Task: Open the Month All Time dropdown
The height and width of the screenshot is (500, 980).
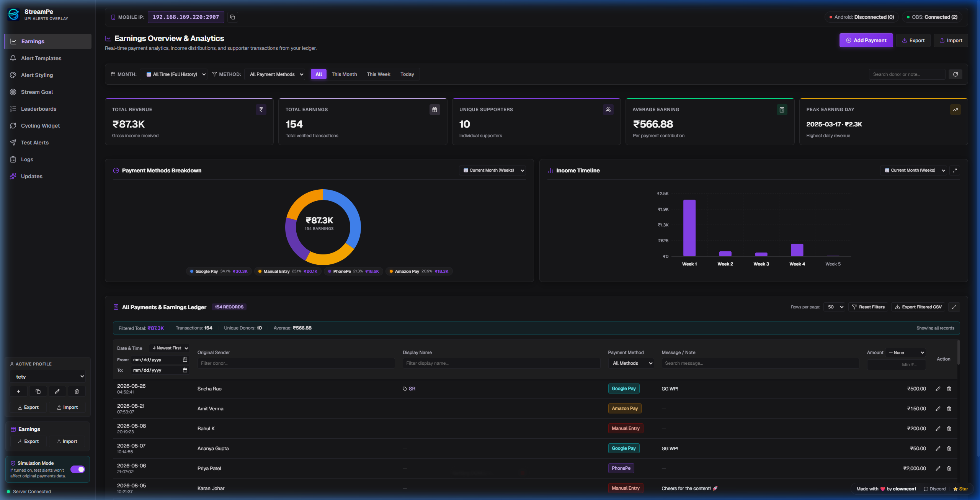Action: [174, 74]
